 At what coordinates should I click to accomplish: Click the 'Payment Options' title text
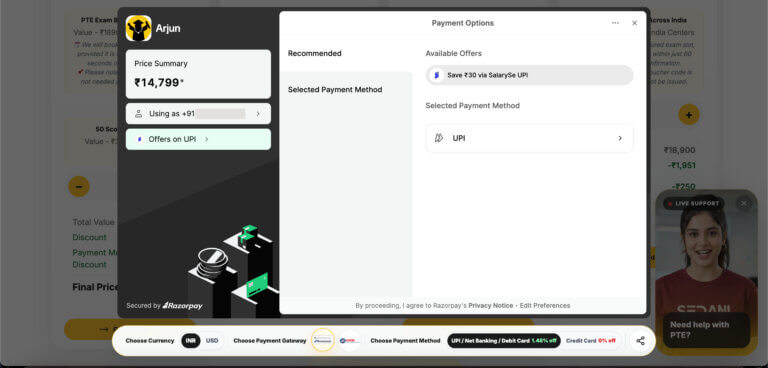[462, 23]
